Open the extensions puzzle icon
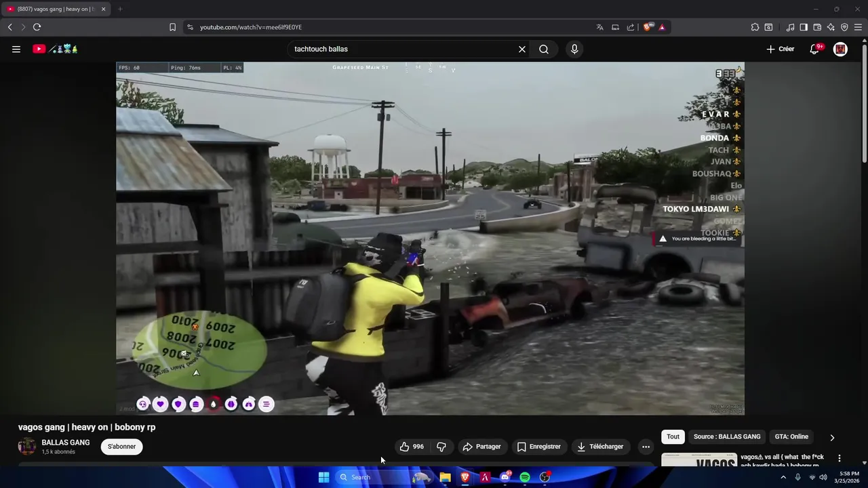The width and height of the screenshot is (868, 488). 755,27
